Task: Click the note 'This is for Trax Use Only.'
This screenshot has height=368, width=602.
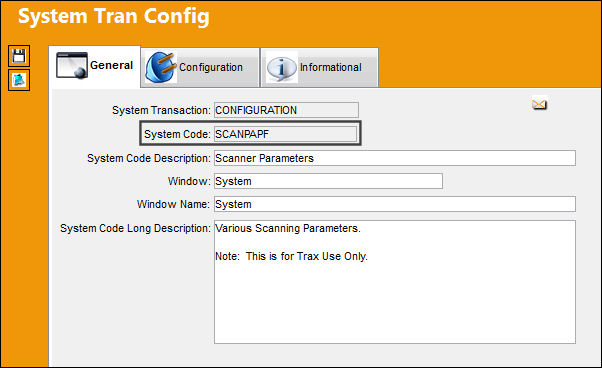Action: point(307,256)
